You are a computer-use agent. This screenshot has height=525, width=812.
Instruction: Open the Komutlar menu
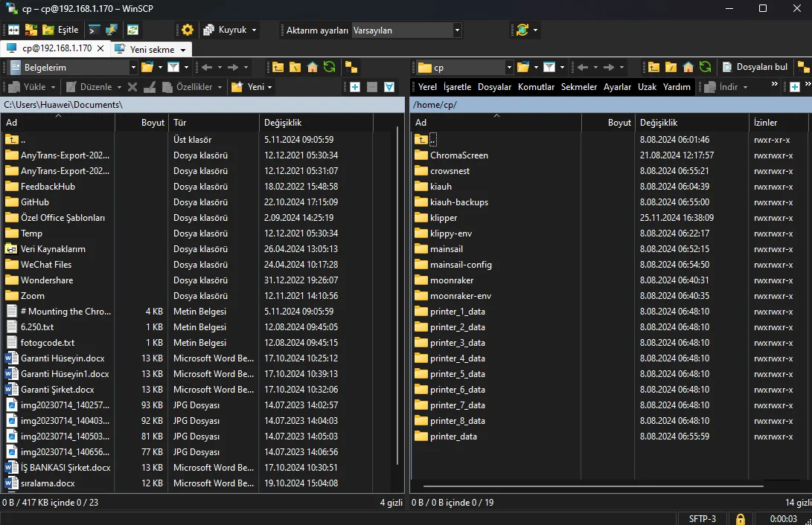click(x=536, y=87)
